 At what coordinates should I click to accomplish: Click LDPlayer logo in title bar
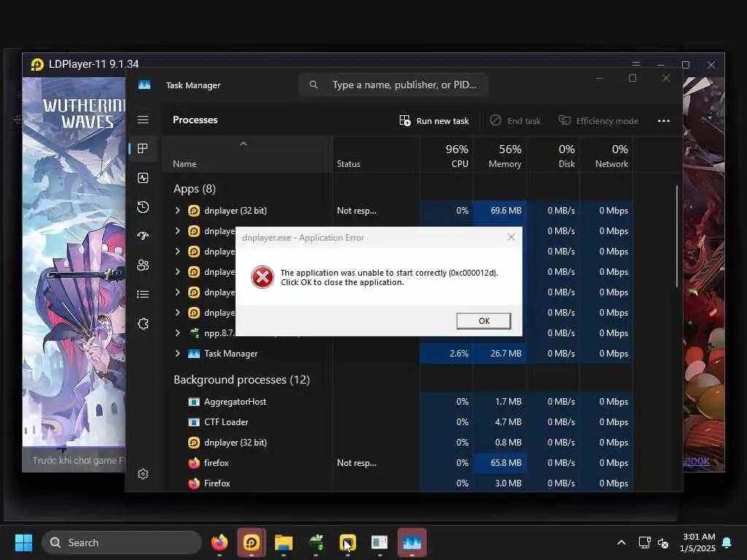(x=37, y=64)
